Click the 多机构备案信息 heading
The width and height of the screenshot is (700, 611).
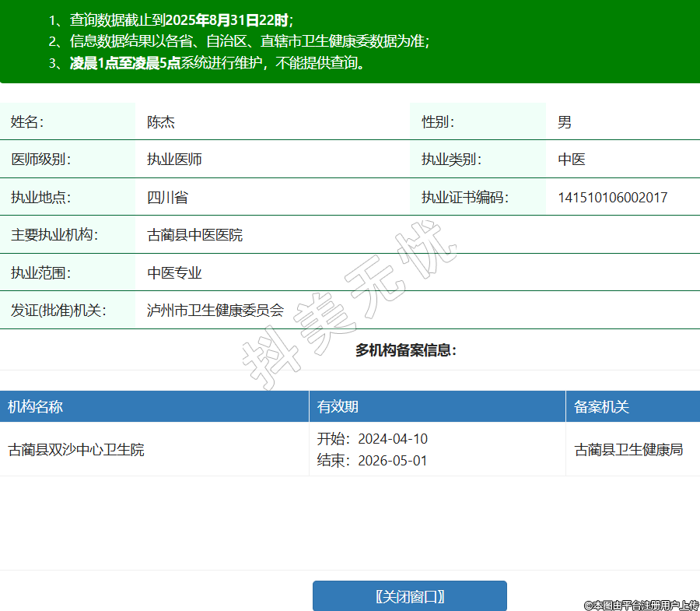click(x=406, y=350)
